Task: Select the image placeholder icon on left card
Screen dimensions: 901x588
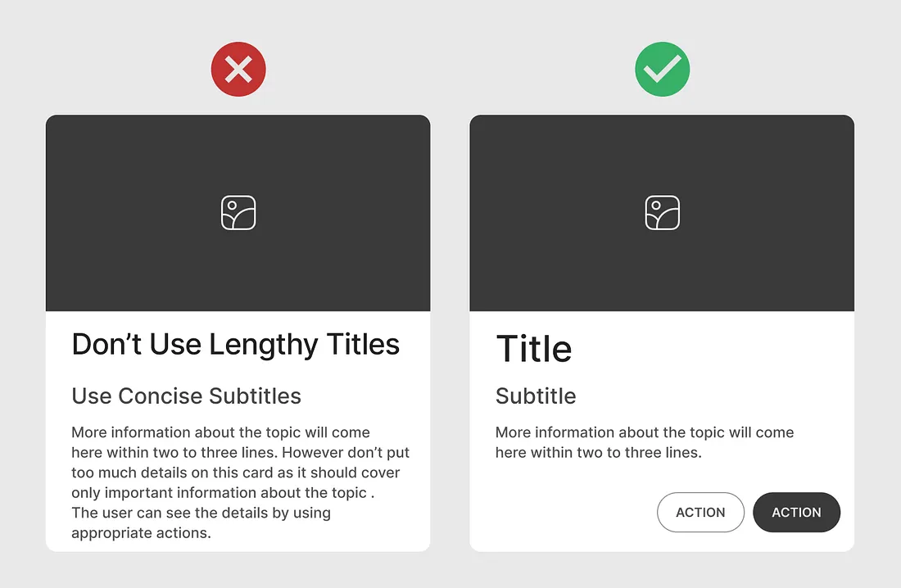Action: (238, 213)
